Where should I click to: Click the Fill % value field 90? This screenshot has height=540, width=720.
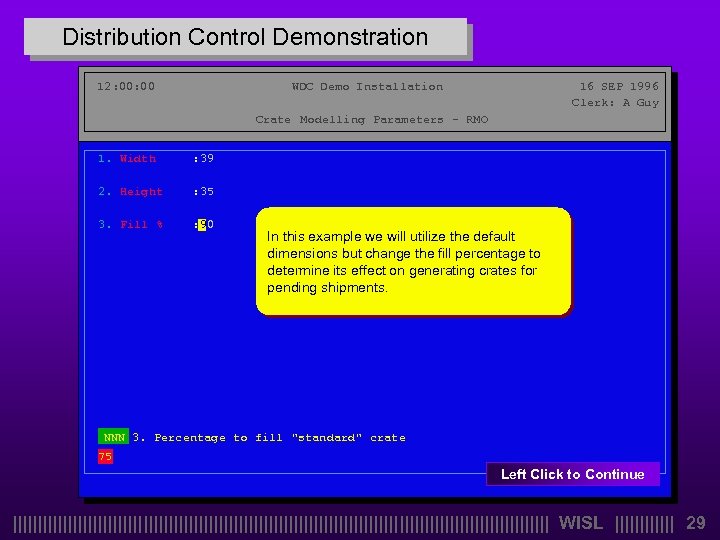[206, 225]
